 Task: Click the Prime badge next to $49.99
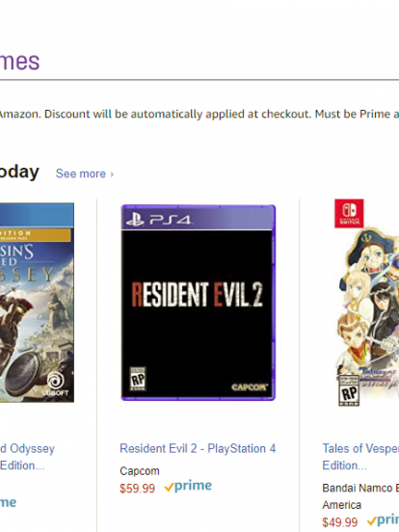click(383, 519)
